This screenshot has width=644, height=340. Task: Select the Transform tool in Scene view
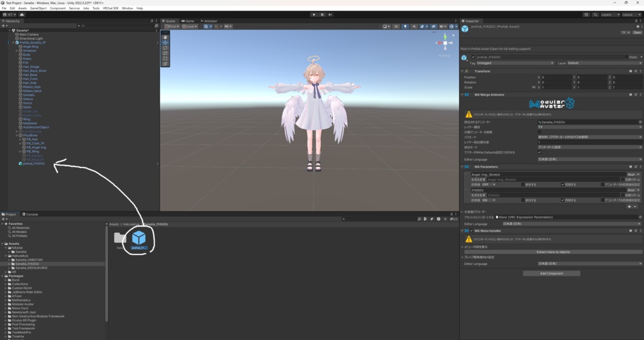(165, 64)
